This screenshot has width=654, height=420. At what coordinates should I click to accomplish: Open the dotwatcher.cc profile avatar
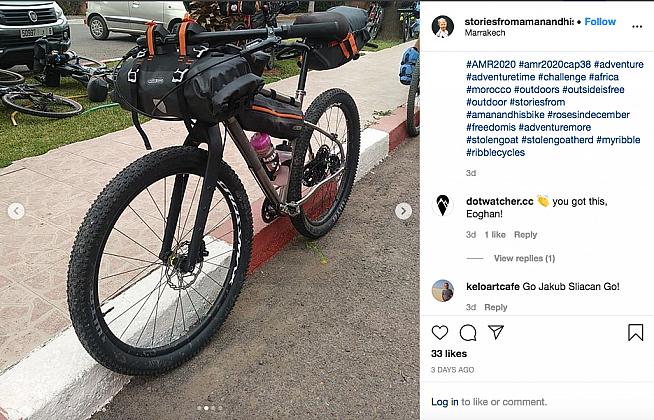[x=443, y=205]
